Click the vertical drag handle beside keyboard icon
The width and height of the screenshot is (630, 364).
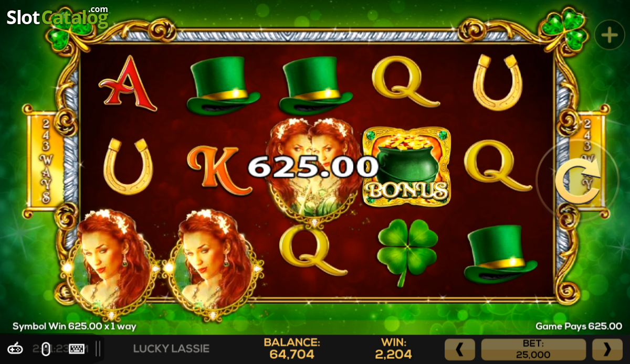coord(98,349)
